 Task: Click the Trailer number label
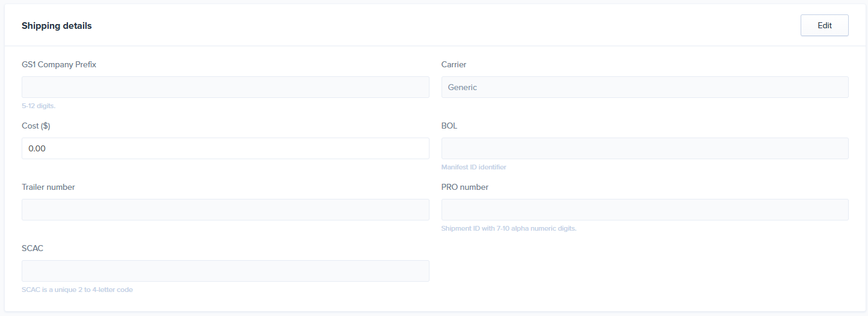point(48,187)
